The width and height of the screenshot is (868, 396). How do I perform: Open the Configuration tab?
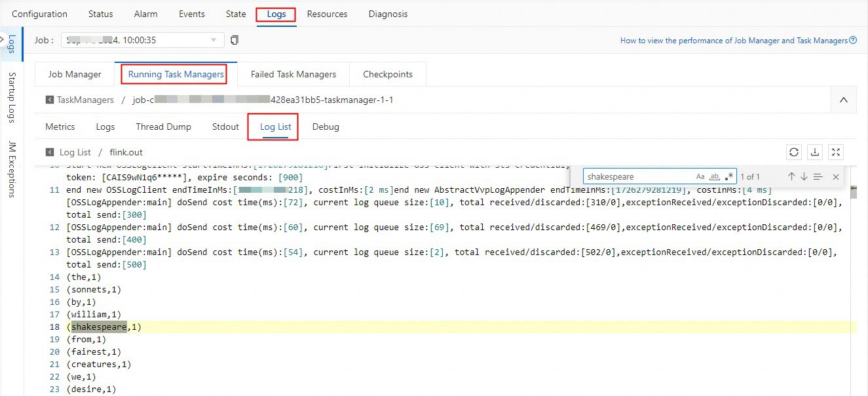(39, 14)
